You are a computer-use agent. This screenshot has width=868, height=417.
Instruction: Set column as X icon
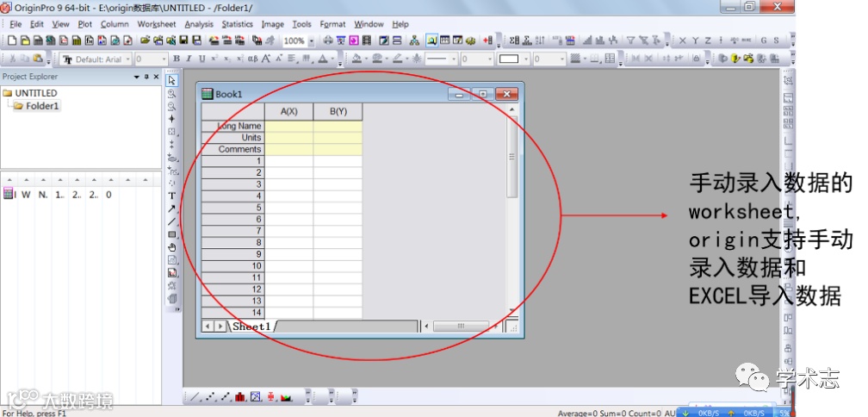pyautogui.click(x=682, y=40)
